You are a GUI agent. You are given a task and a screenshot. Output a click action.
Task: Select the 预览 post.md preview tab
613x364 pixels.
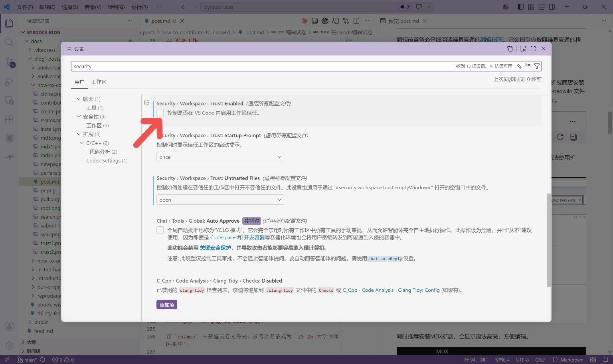[403, 21]
